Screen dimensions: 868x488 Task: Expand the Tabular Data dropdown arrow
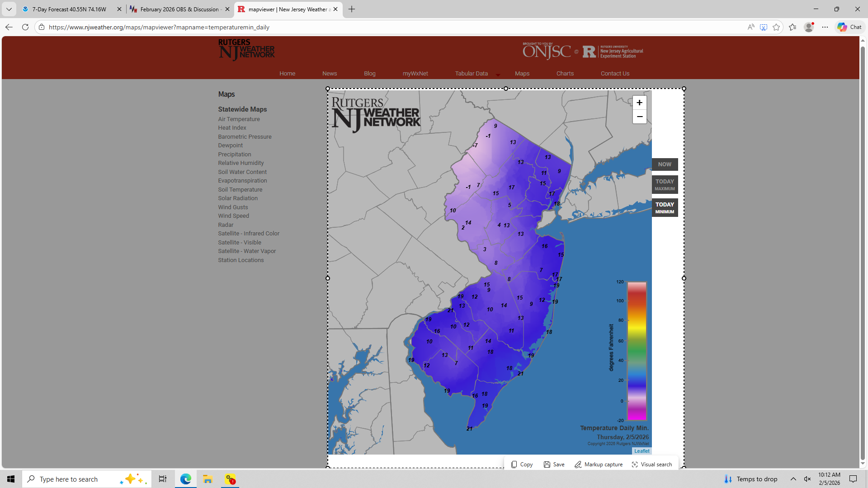click(x=498, y=75)
